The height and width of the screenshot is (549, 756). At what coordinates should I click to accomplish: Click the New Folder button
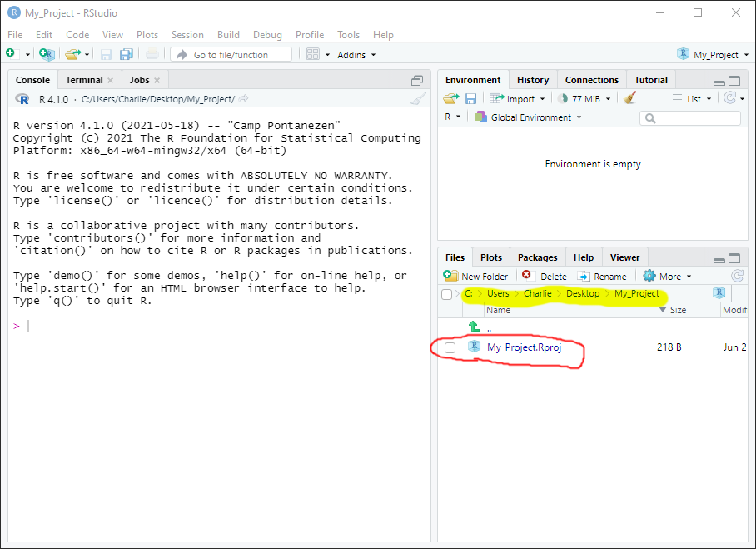[476, 276]
